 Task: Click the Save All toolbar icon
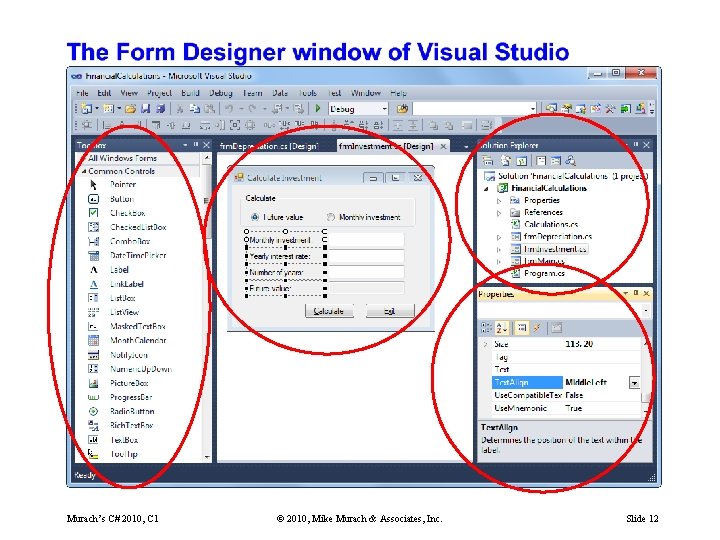click(x=160, y=109)
